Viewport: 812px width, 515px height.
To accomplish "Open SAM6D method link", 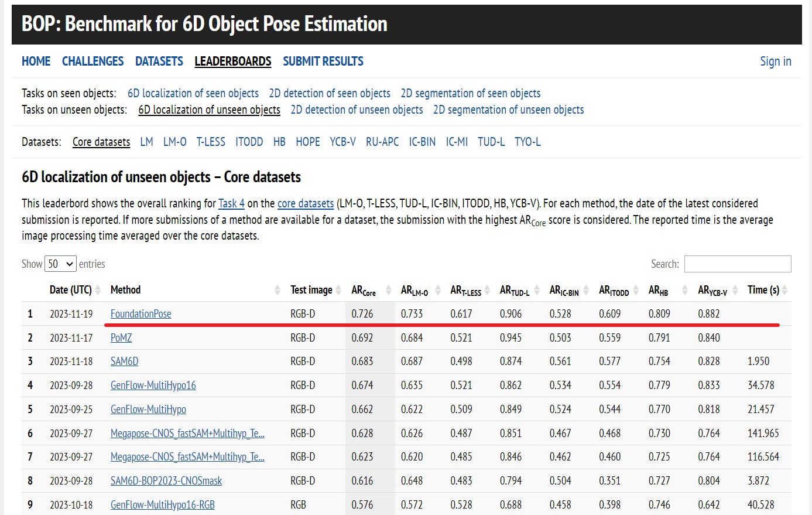I will click(125, 361).
